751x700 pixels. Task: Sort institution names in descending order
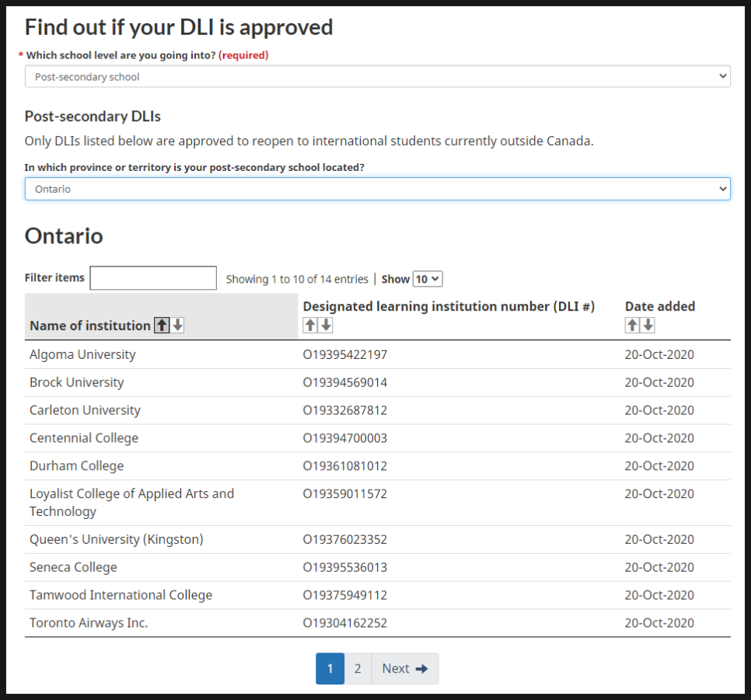178,326
